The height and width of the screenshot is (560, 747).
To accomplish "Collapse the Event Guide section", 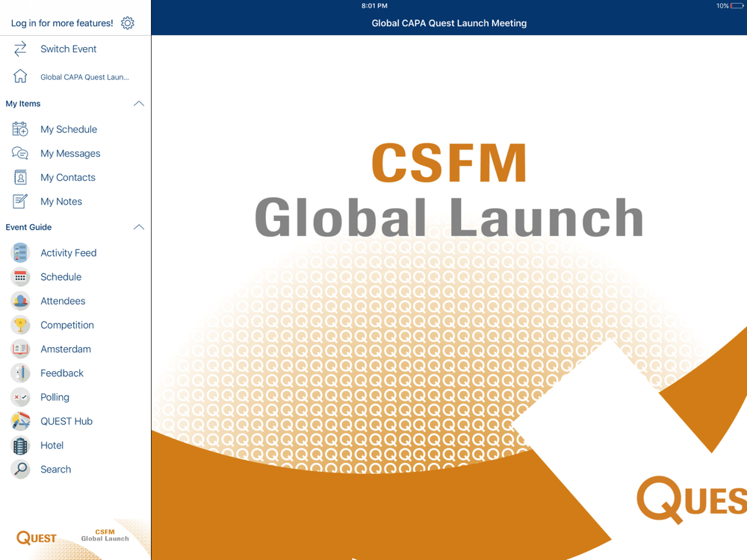I will click(x=139, y=227).
